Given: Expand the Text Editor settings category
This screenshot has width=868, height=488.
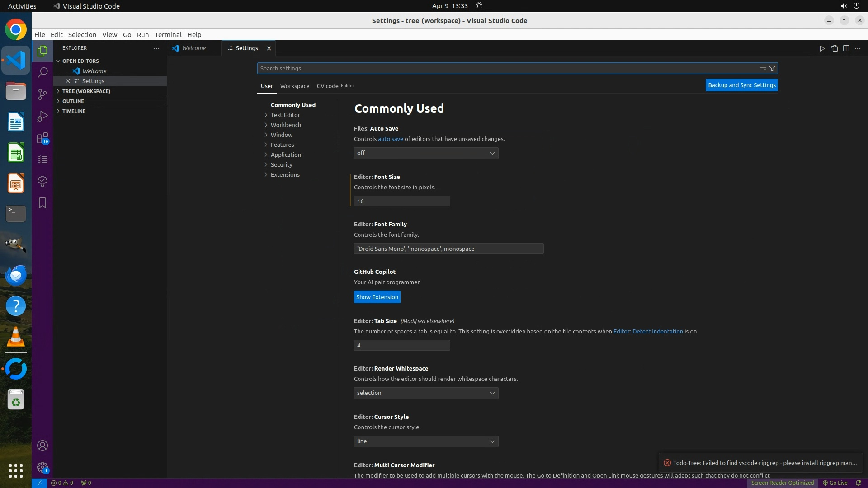Looking at the screenshot, I should [285, 115].
